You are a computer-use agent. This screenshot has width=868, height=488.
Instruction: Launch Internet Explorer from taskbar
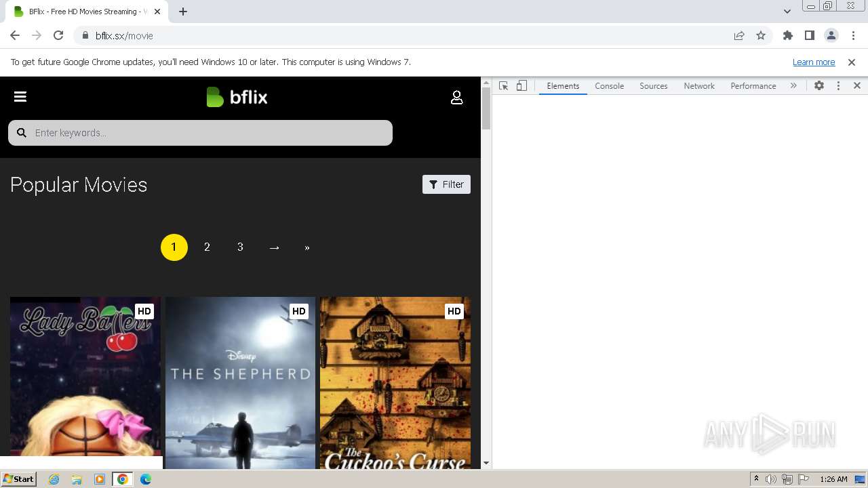click(54, 479)
